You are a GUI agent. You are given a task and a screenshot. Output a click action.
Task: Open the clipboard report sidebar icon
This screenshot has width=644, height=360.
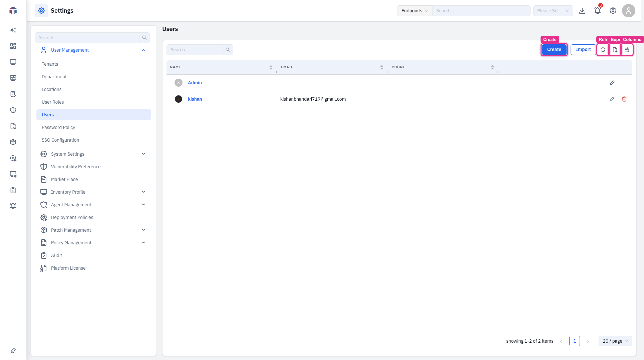coord(13,190)
